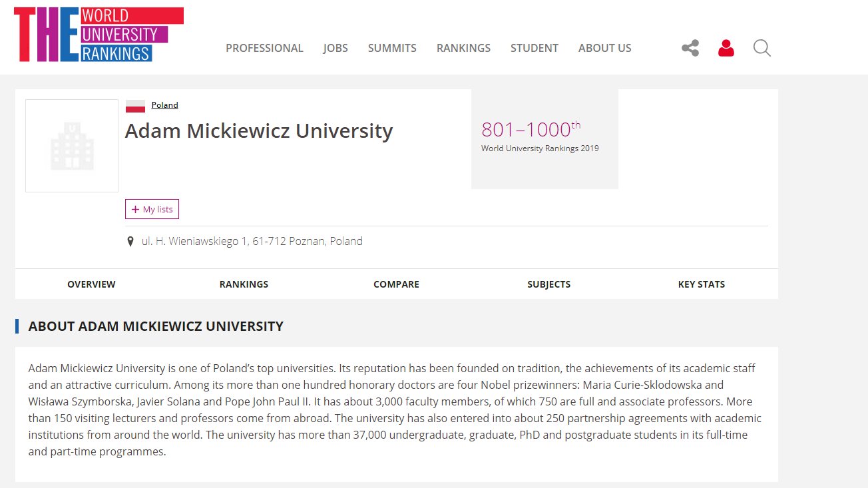This screenshot has width=868, height=488.
Task: Click the Poland flag icon
Action: (x=135, y=106)
